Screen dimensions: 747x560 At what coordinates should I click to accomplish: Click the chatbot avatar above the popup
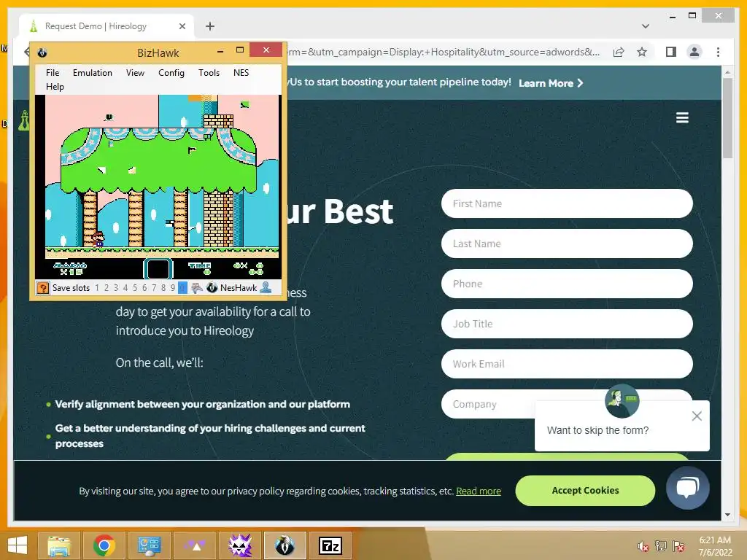tap(622, 401)
